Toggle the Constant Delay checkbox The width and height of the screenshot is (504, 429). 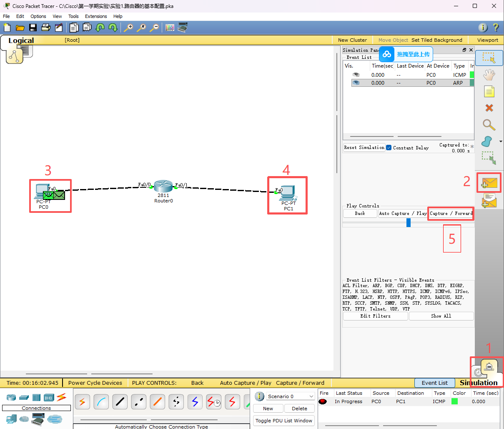tap(389, 148)
